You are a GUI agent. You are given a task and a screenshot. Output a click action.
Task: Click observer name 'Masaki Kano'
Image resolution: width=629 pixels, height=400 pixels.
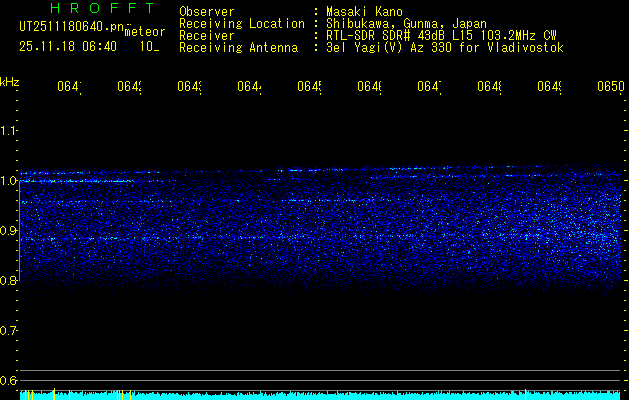(x=364, y=12)
